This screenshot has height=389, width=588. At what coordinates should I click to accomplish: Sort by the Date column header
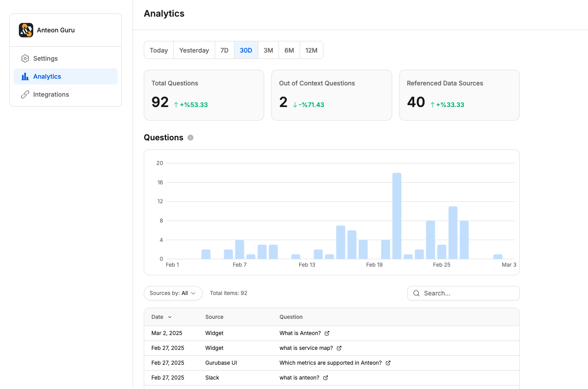161,317
